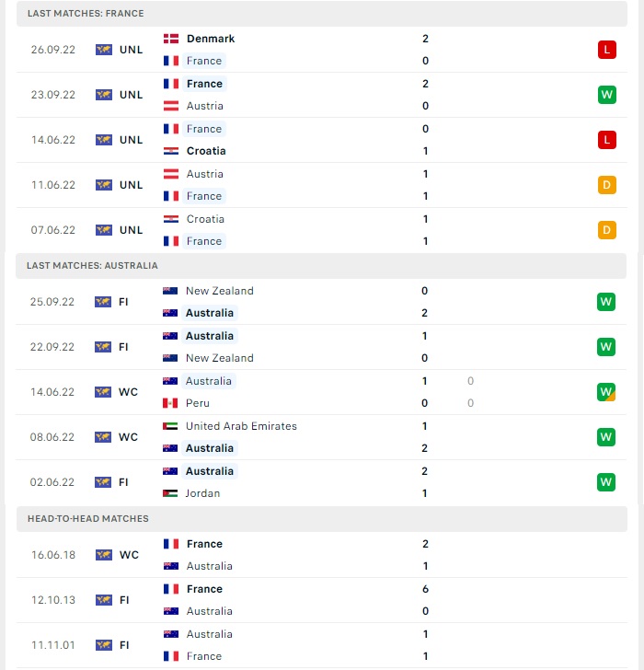Click the Denmark flag icon
Screen dimensions: 644x670
click(x=171, y=39)
